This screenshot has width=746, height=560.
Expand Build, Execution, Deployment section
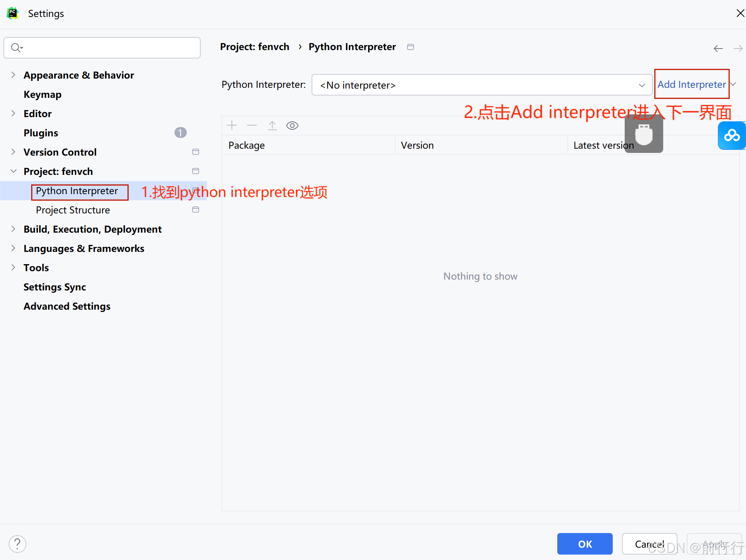[13, 229]
